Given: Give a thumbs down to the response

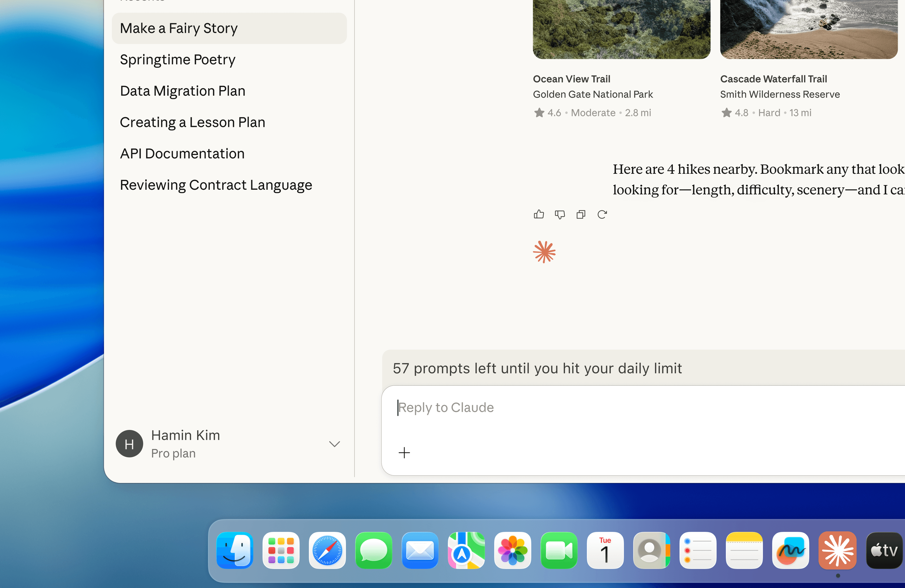Looking at the screenshot, I should coord(560,214).
